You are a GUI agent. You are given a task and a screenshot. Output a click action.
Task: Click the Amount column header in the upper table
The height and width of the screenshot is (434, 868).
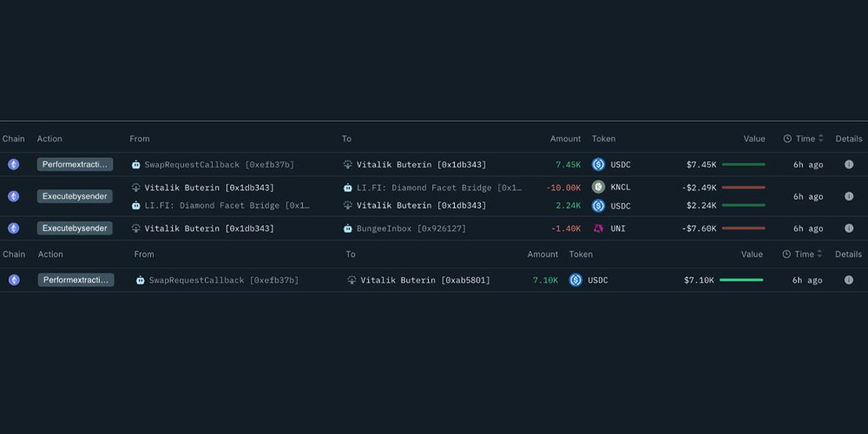click(x=565, y=139)
